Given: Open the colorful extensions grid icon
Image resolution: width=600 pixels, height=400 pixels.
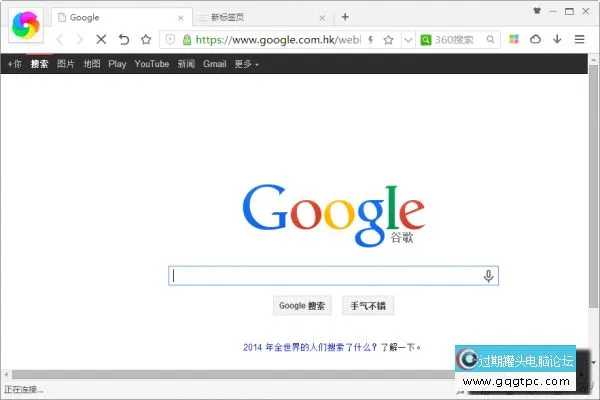Looking at the screenshot, I should tap(514, 39).
